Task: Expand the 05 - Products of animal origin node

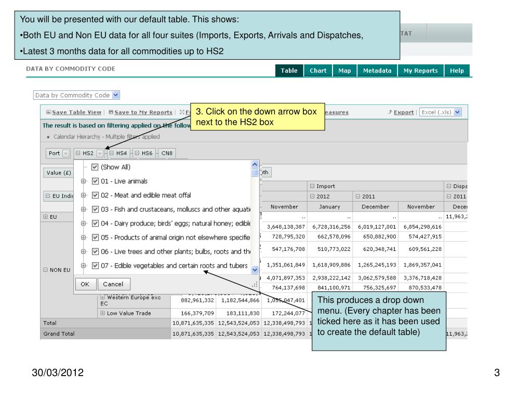Action: (84, 237)
